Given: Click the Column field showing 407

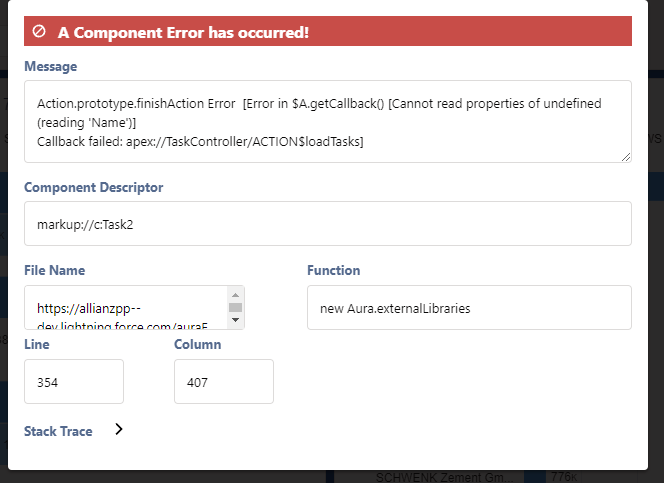Looking at the screenshot, I should click(x=223, y=381).
